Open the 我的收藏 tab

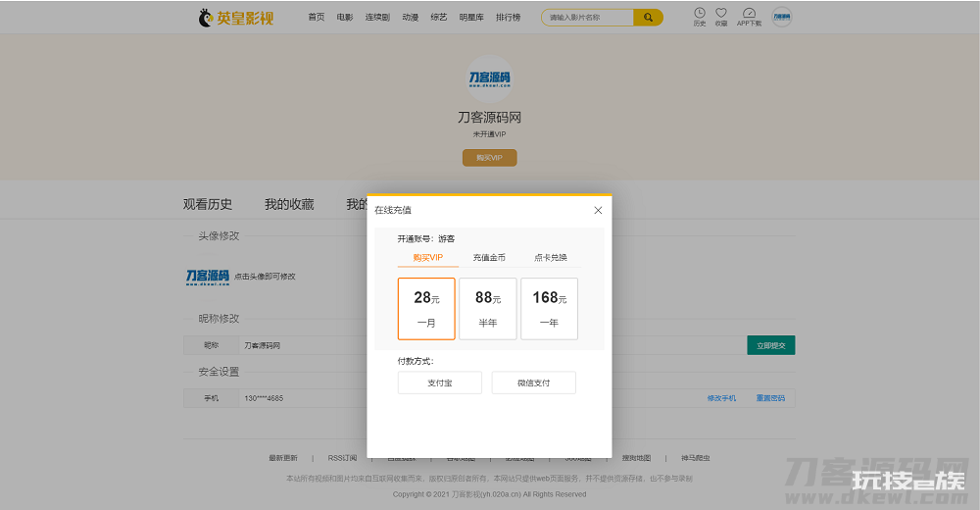(289, 205)
